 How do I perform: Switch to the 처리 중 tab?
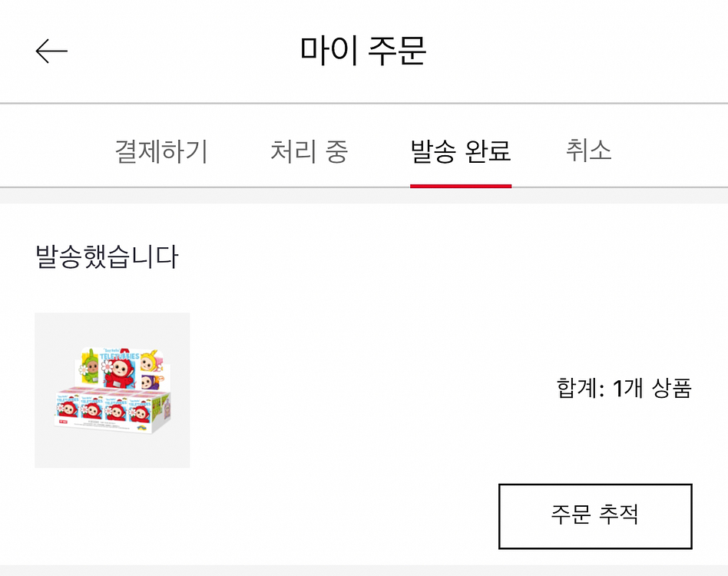[309, 151]
